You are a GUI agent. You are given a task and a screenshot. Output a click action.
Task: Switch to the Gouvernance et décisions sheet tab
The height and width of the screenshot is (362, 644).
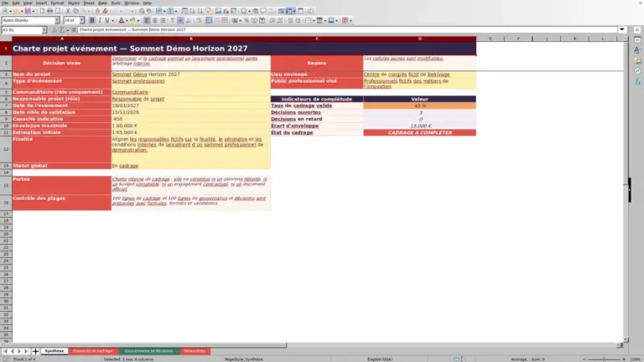(x=148, y=351)
